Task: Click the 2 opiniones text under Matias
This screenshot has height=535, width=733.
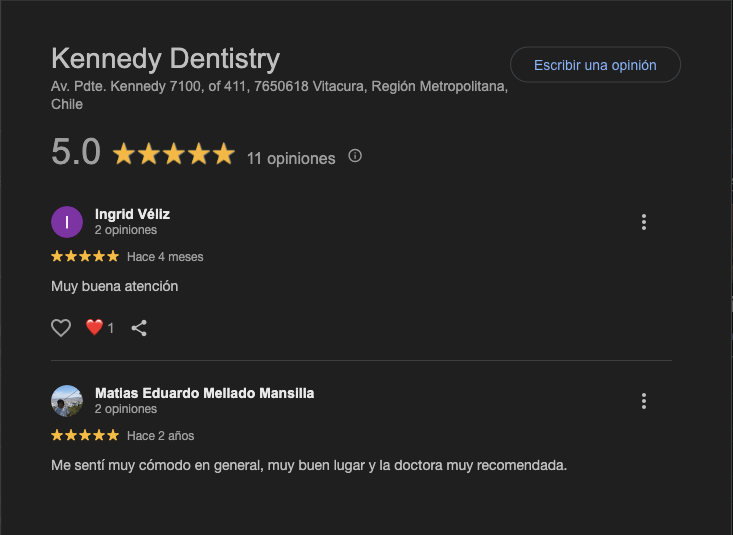Action: coord(126,409)
